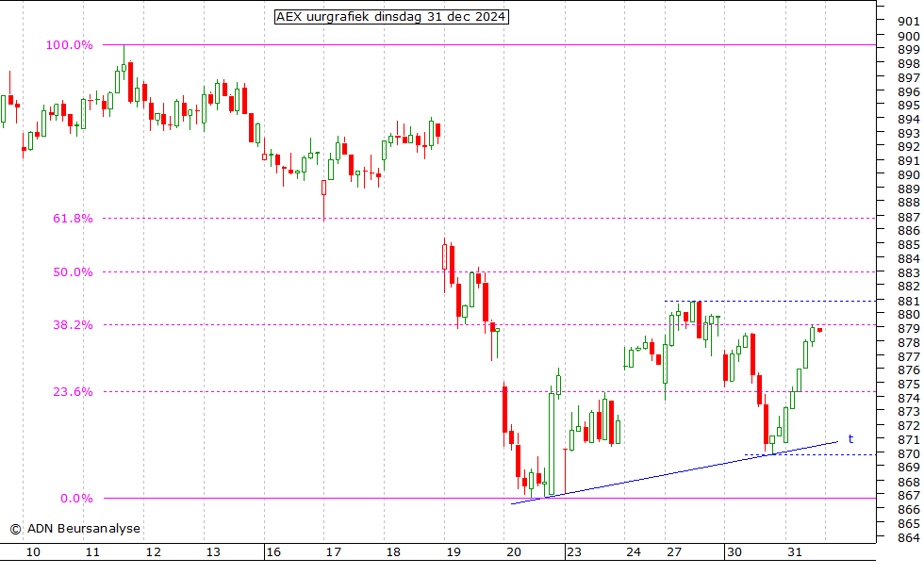
Task: Click price level 883 on the right axis
Action: (x=909, y=273)
